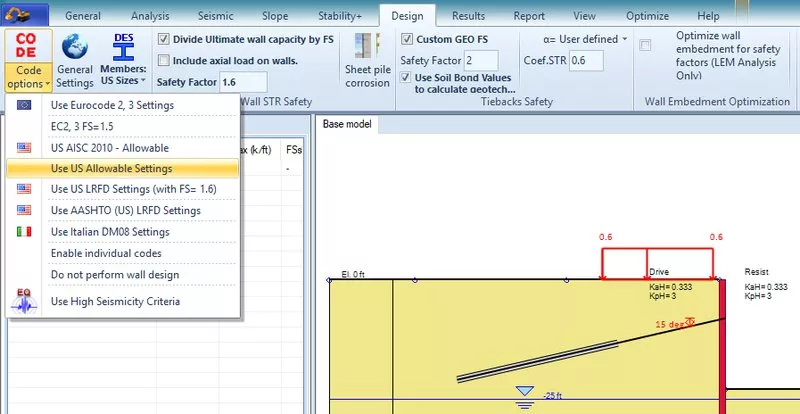The image size is (800, 414).
Task: Choose Use AASHTO (US) LRFD Settings
Action: (122, 210)
